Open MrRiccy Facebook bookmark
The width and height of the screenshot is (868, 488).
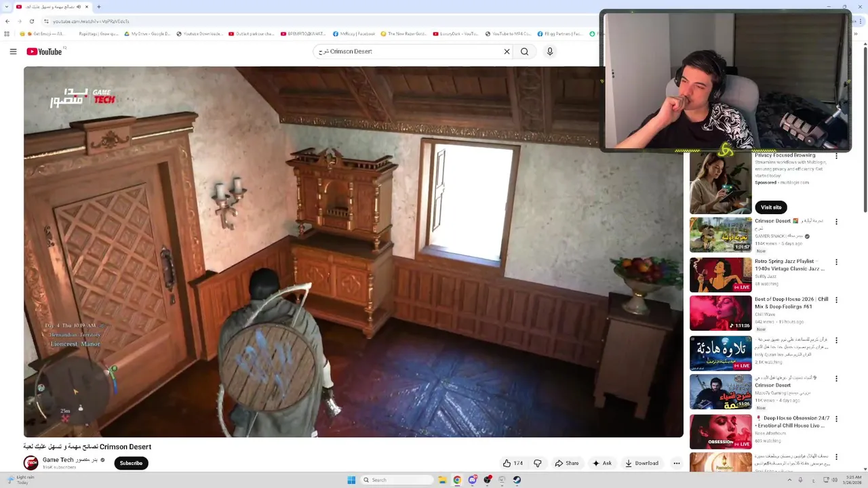pyautogui.click(x=354, y=33)
